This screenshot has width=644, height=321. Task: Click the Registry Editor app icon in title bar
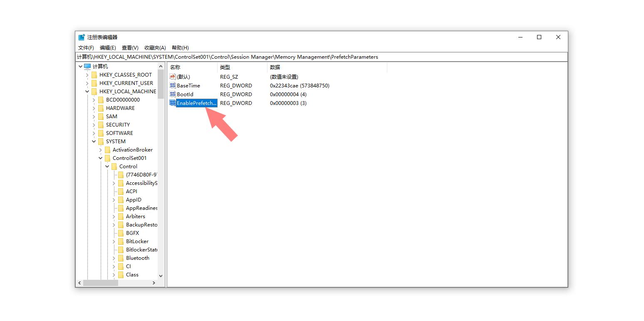click(x=82, y=37)
